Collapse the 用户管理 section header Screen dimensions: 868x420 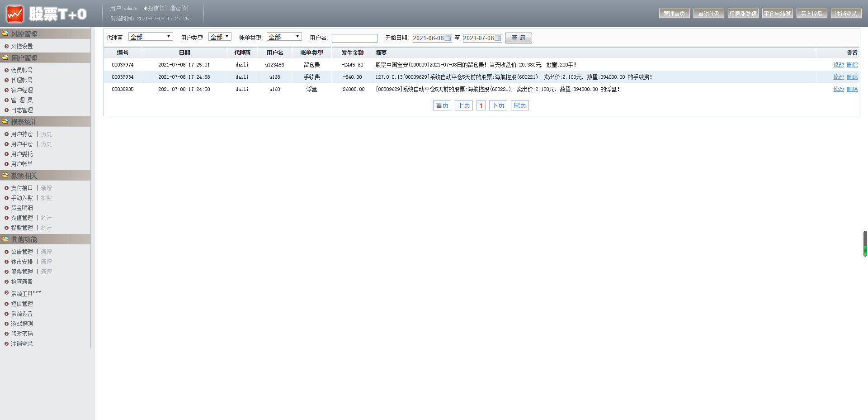pos(45,58)
